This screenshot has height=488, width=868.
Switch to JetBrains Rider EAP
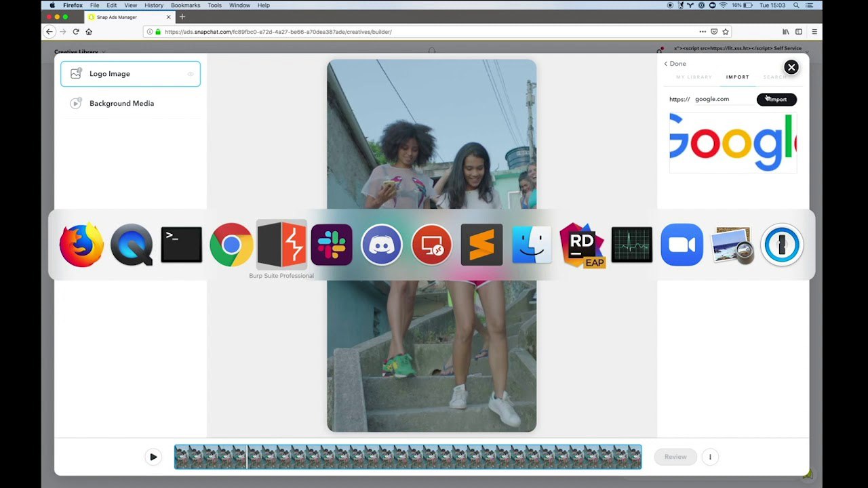(582, 245)
